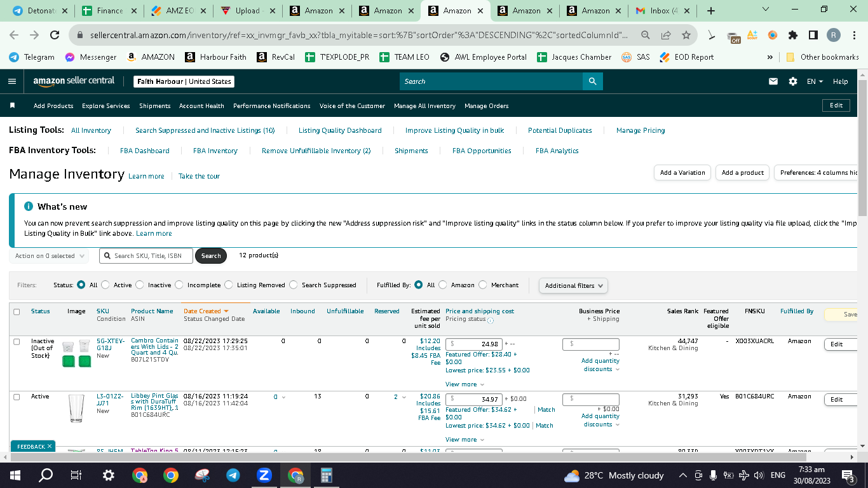Open Manage Orders menu item

click(x=486, y=105)
